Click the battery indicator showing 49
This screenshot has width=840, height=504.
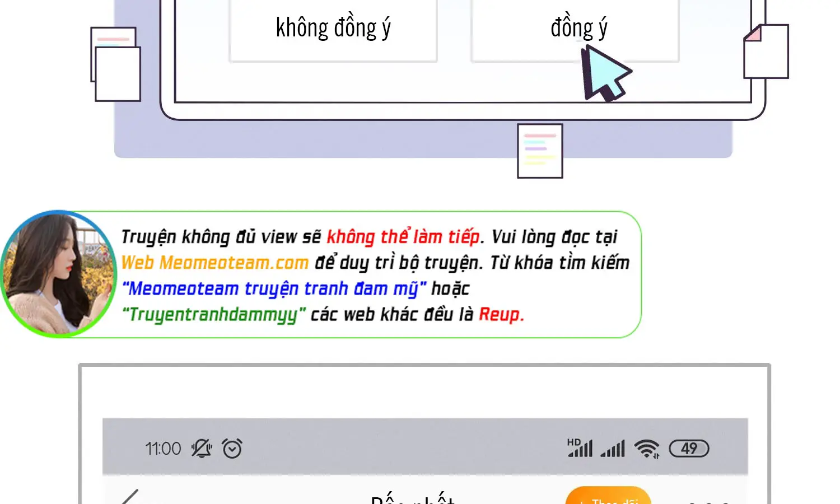689,449
